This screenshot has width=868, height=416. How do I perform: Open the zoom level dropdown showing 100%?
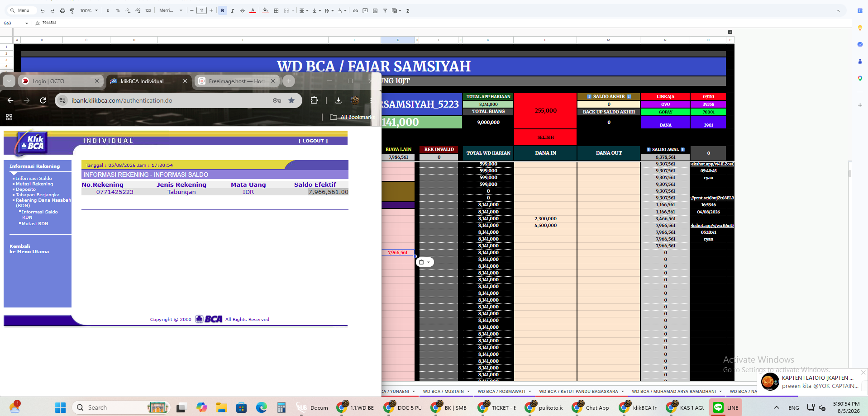89,10
